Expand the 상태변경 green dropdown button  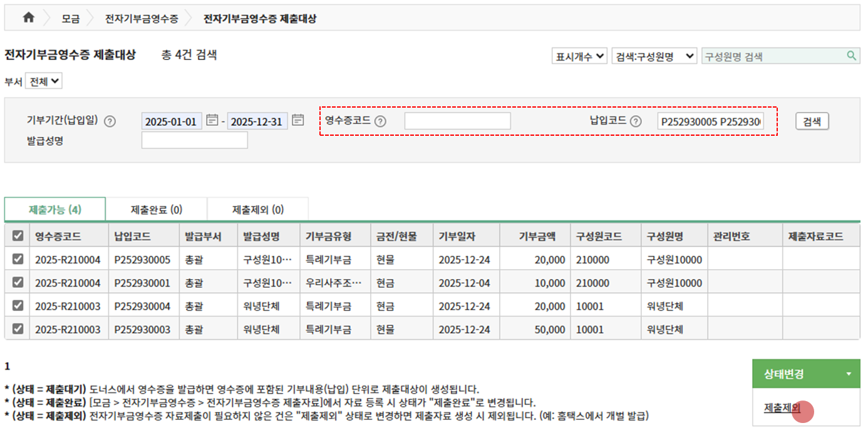coord(806,374)
